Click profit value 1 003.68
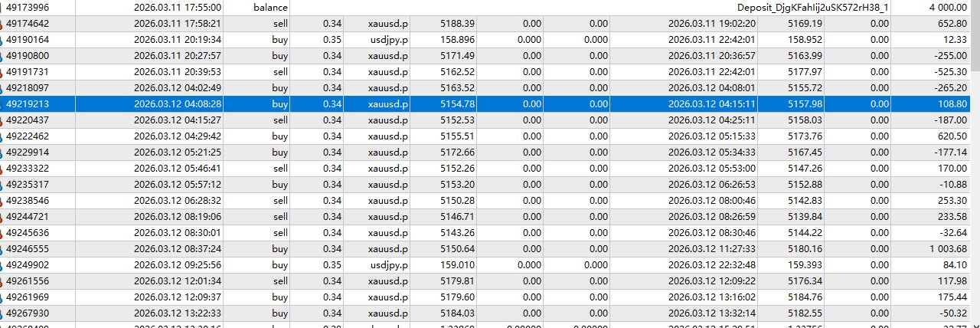This screenshot has height=328, width=980. pyautogui.click(x=947, y=248)
